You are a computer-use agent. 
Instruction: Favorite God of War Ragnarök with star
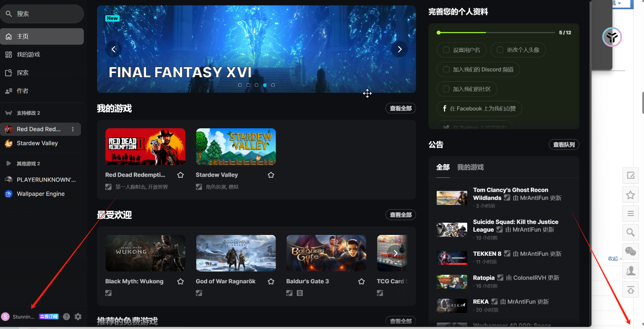pyautogui.click(x=271, y=282)
